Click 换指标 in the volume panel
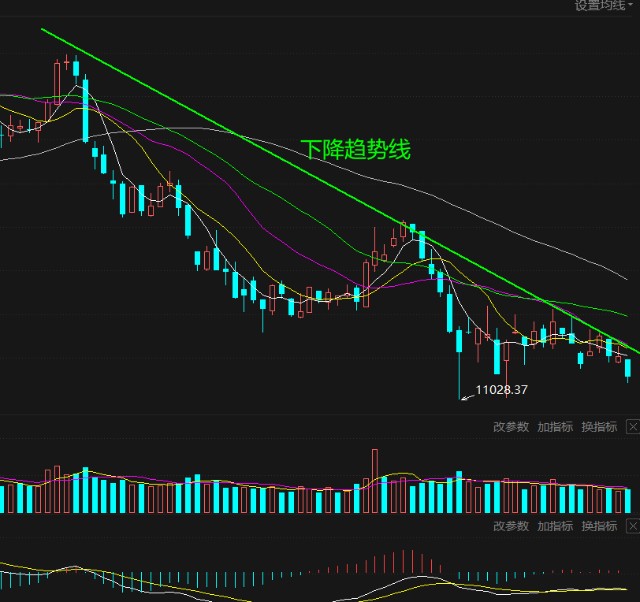The height and width of the screenshot is (602, 640). click(x=599, y=427)
